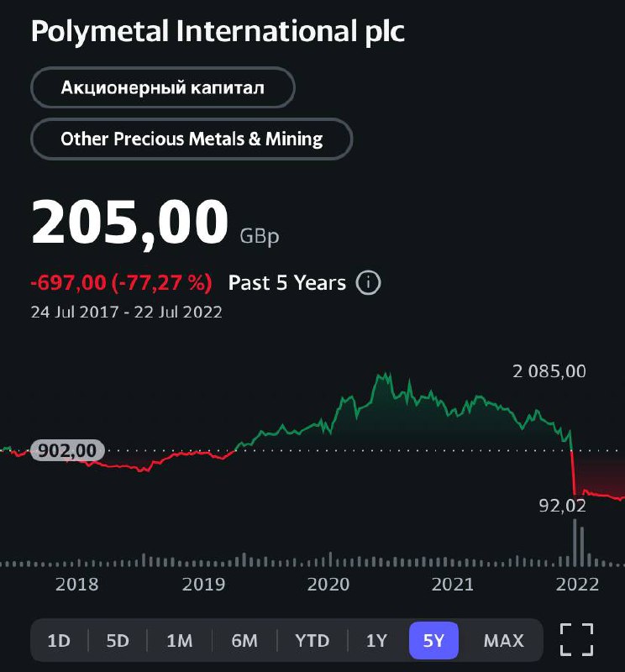Click the 2020 year axis label
The image size is (625, 672).
328,585
